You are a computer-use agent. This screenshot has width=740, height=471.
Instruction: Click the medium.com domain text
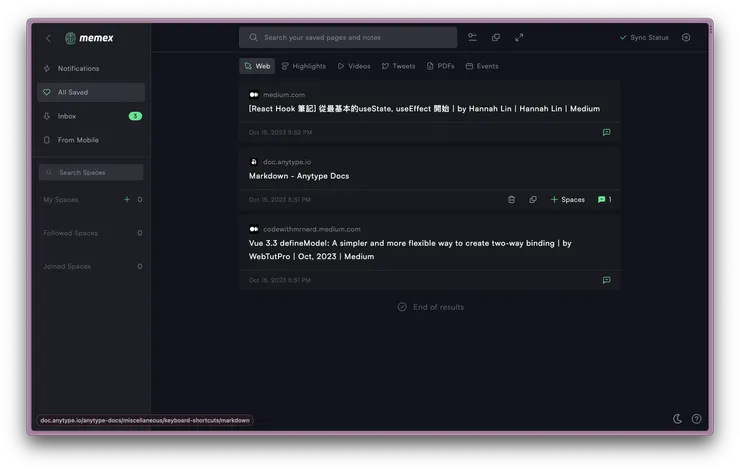tap(284, 95)
